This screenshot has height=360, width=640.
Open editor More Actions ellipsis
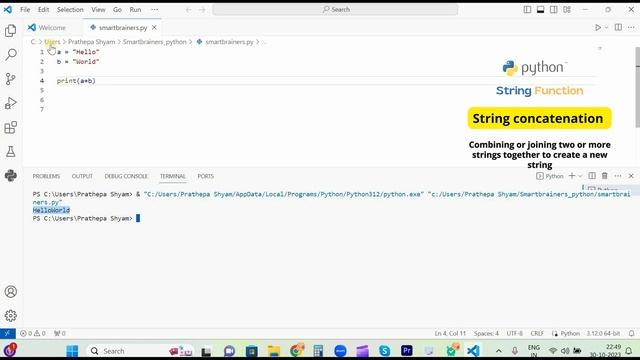(631, 27)
